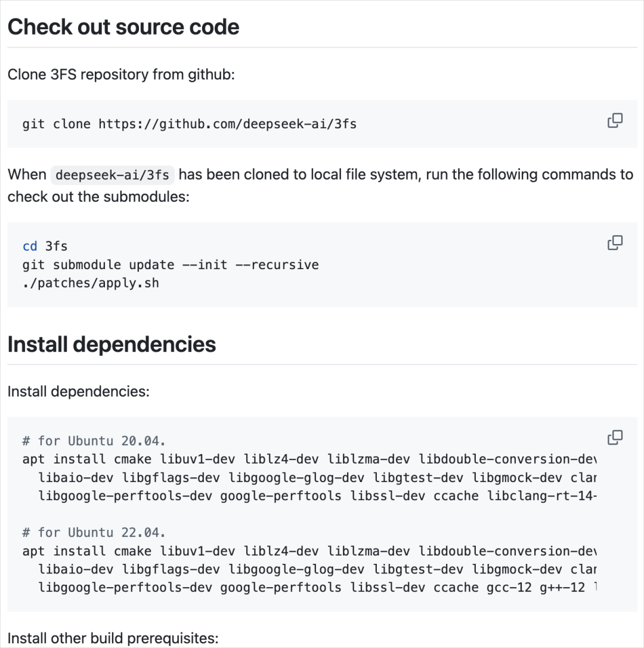
Task: Click 'Clone 3FS repository from github:' text
Action: tap(121, 75)
